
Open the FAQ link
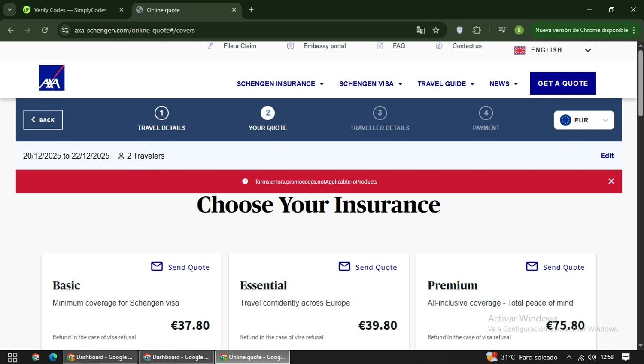[398, 46]
